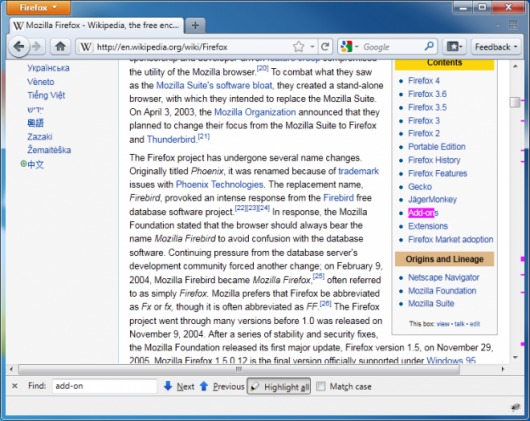Image resolution: width=530 pixels, height=421 pixels.
Task: Open the Firebird link
Action: coord(338,198)
